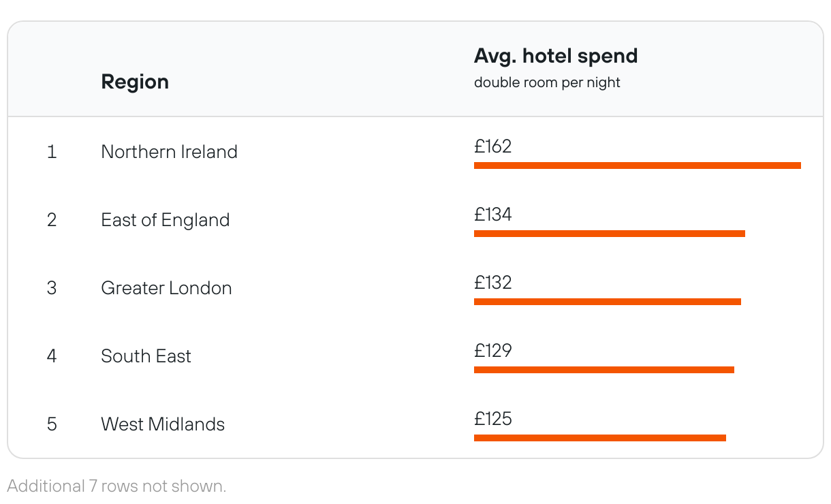The height and width of the screenshot is (504, 831).
Task: Select the Northern Ireland row label
Action: [169, 151]
